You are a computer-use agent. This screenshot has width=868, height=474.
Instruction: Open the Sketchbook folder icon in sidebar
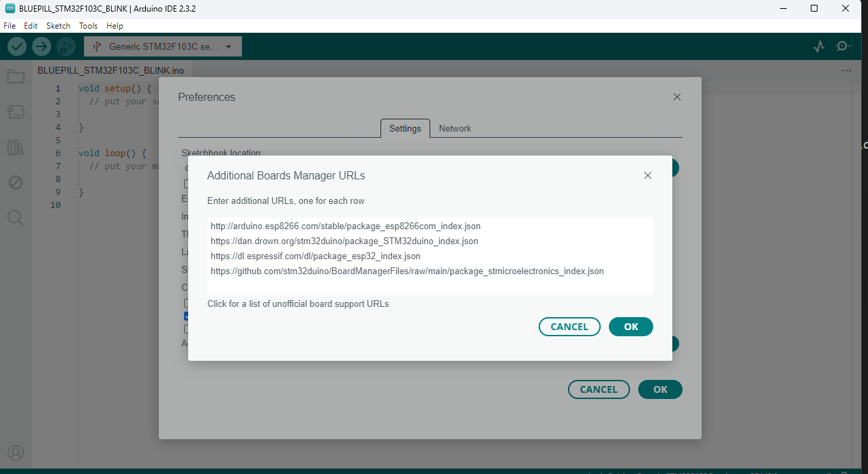16,76
